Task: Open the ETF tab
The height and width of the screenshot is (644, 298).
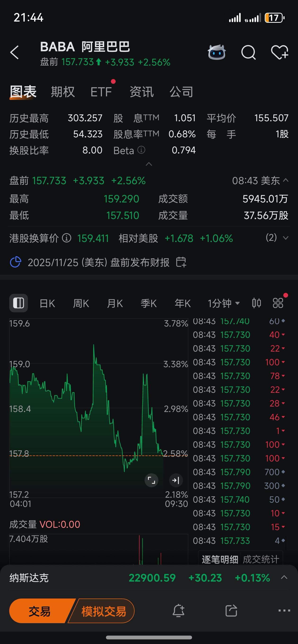Action: (x=101, y=92)
